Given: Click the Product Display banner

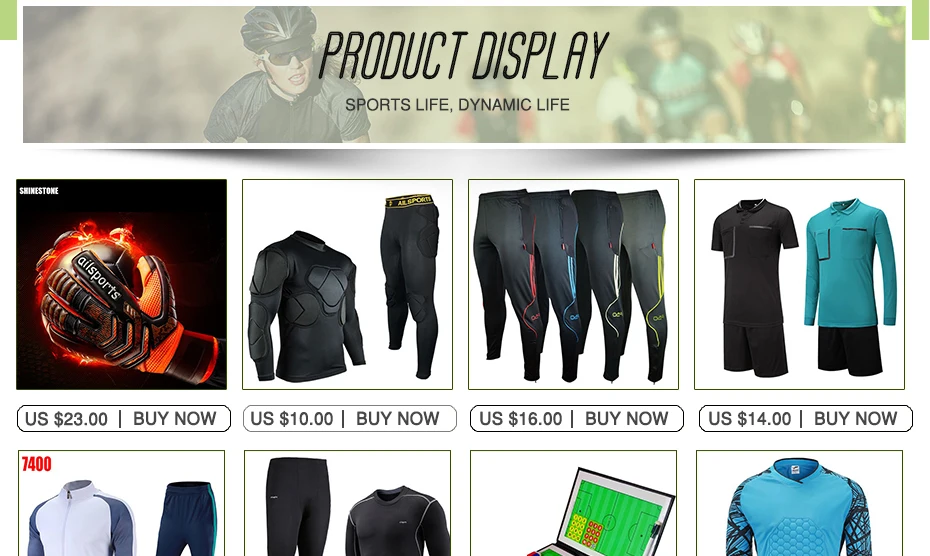Looking at the screenshot, I should (464, 74).
